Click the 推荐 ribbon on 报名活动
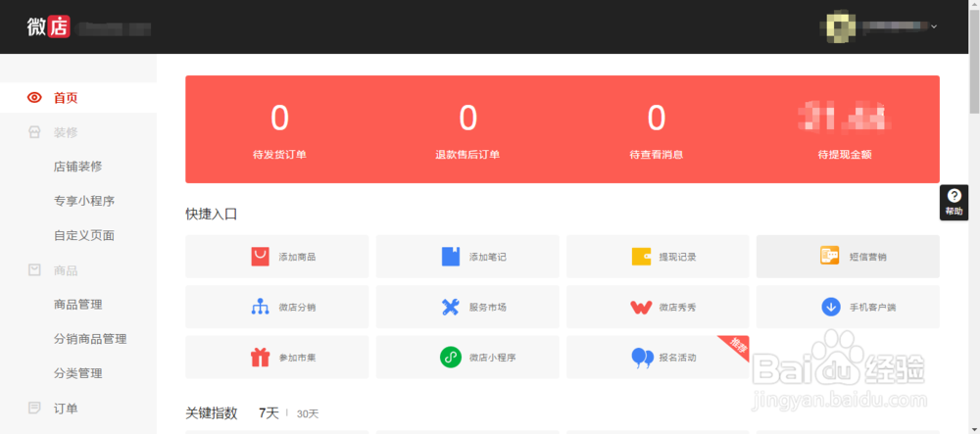Image resolution: width=980 pixels, height=434 pixels. tap(736, 347)
